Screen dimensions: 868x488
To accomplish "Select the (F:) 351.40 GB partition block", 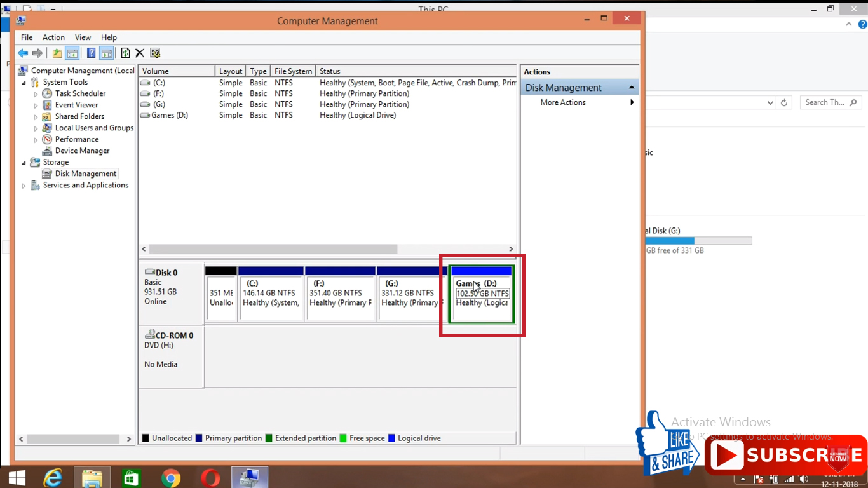I will [x=340, y=294].
